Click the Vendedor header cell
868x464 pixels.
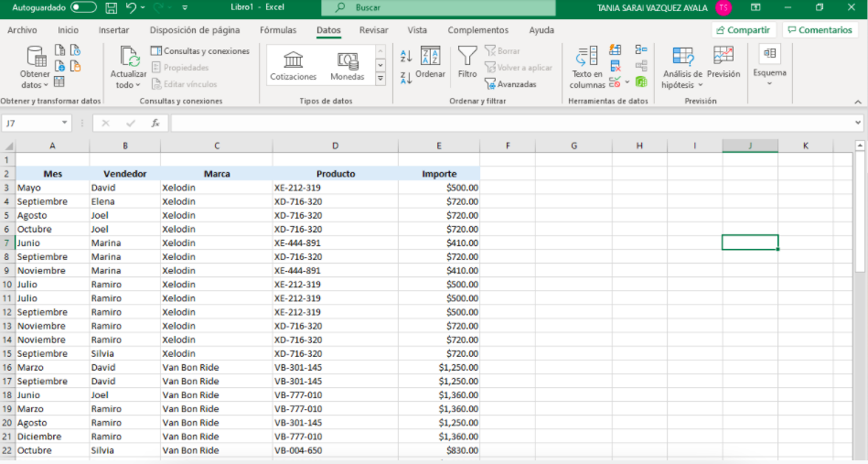point(125,173)
